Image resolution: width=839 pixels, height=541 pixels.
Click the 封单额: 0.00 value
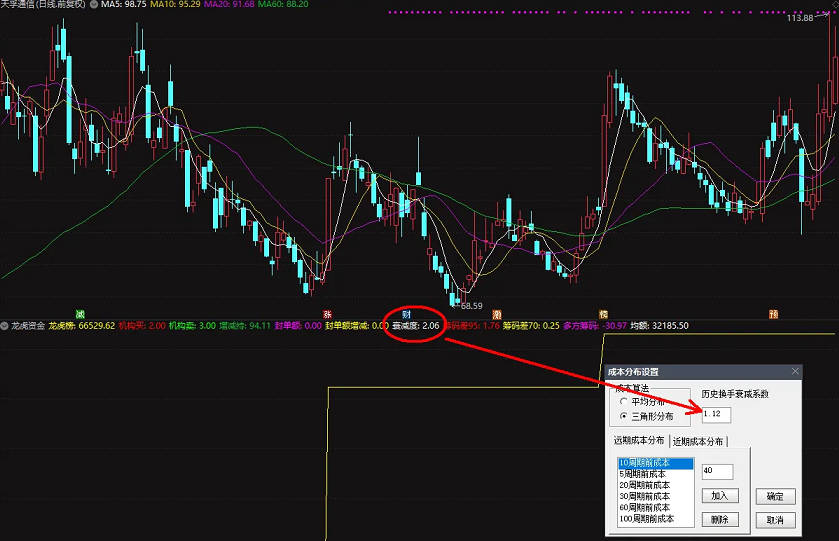point(298,325)
